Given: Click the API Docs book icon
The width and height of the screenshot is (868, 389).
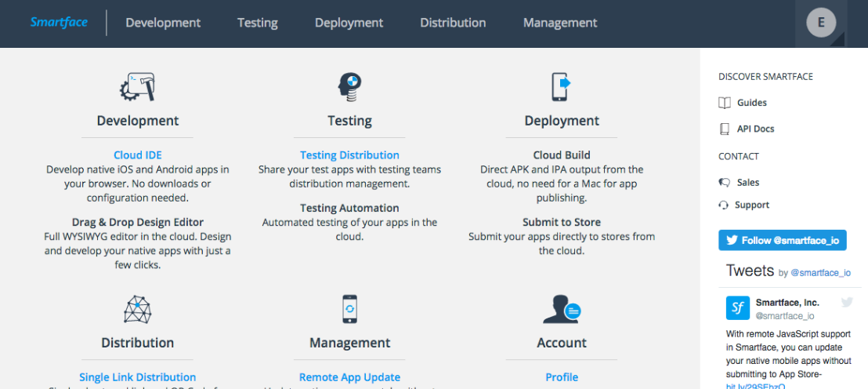Looking at the screenshot, I should 724,129.
